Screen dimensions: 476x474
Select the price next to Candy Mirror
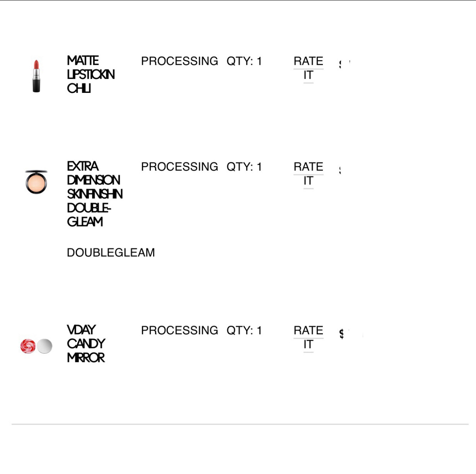click(x=351, y=334)
